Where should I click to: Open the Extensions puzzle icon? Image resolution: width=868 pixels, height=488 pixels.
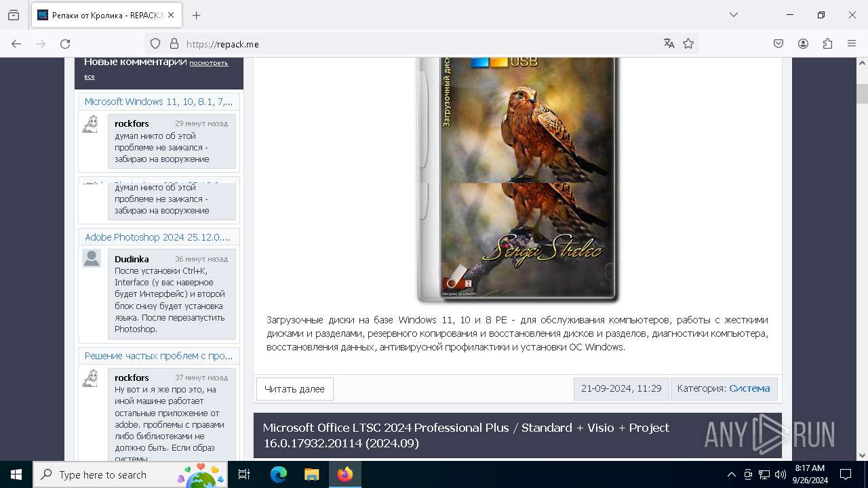point(827,43)
